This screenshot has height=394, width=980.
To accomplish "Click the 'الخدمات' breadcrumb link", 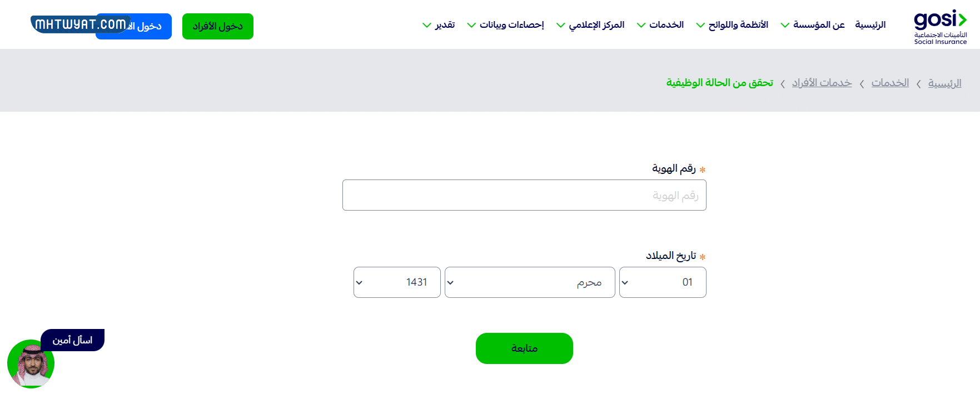I will click(x=889, y=82).
